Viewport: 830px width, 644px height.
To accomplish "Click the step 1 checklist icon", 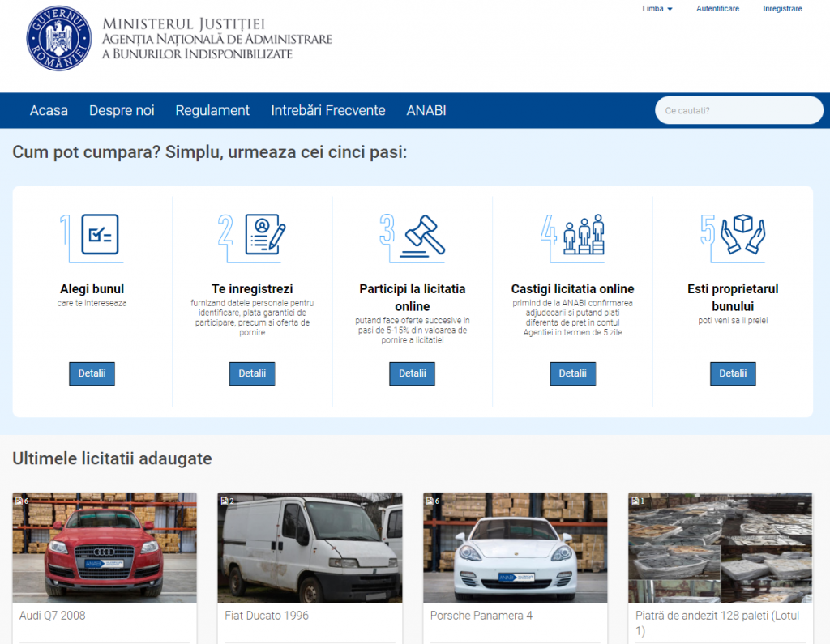I will click(x=100, y=234).
